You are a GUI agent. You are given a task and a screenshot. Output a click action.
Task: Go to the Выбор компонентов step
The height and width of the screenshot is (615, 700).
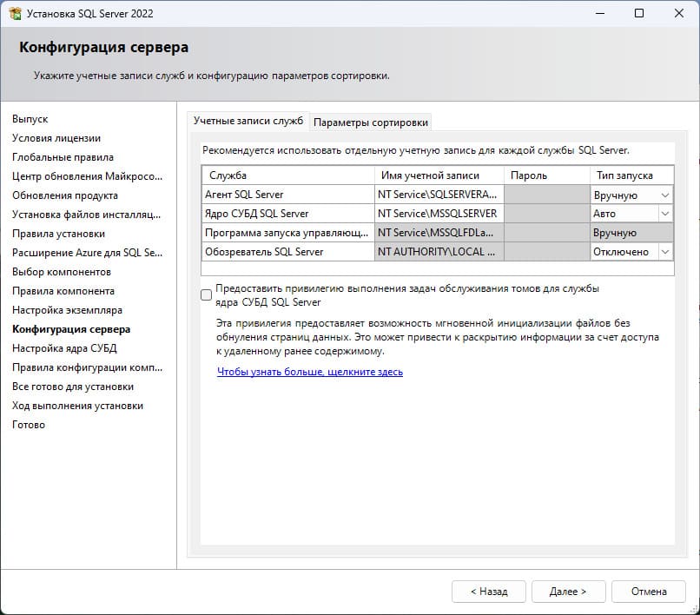(x=62, y=272)
